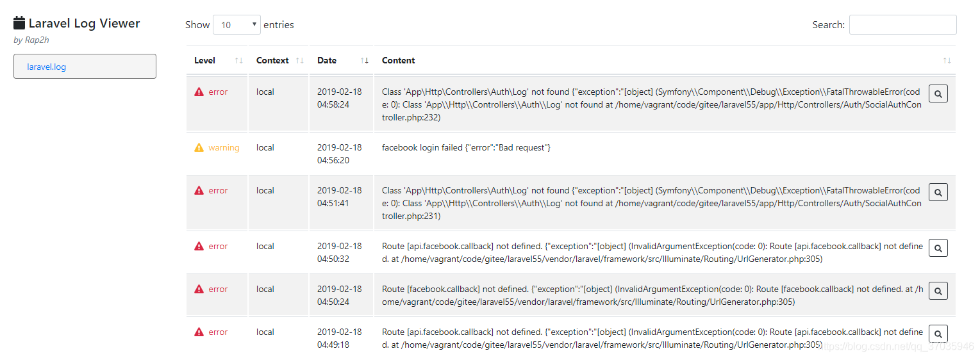Open the Show entries count dropdown
The image size is (980, 358).
237,24
